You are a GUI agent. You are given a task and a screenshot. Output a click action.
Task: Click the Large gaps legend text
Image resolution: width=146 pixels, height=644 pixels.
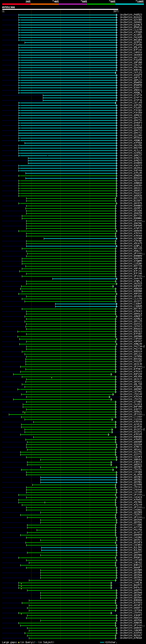(x=28, y=642)
